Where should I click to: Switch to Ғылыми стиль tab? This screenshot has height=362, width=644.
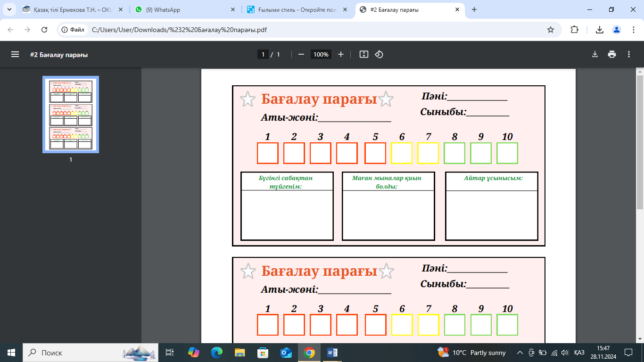click(296, 9)
